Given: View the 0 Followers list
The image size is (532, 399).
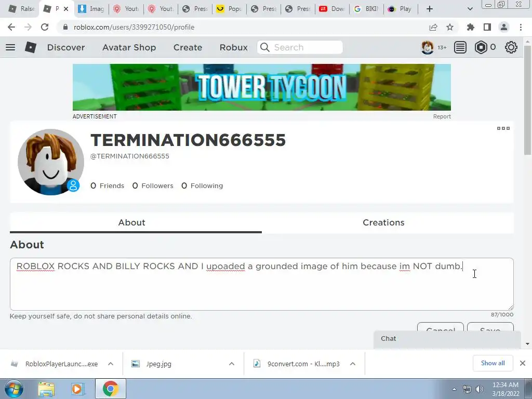Looking at the screenshot, I should point(153,185).
